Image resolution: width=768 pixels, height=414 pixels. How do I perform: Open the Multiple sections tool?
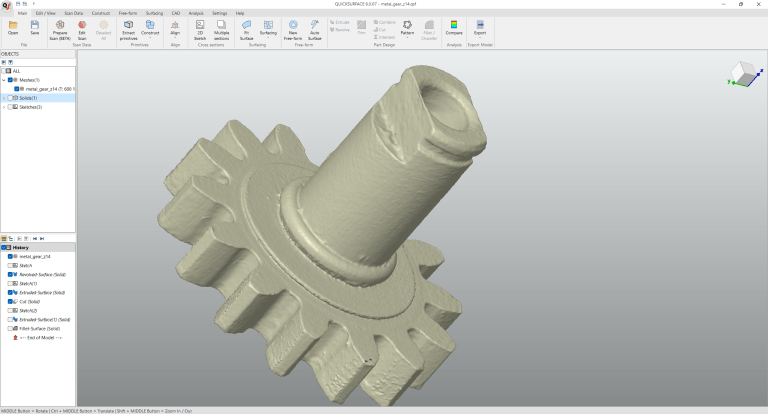[221, 30]
